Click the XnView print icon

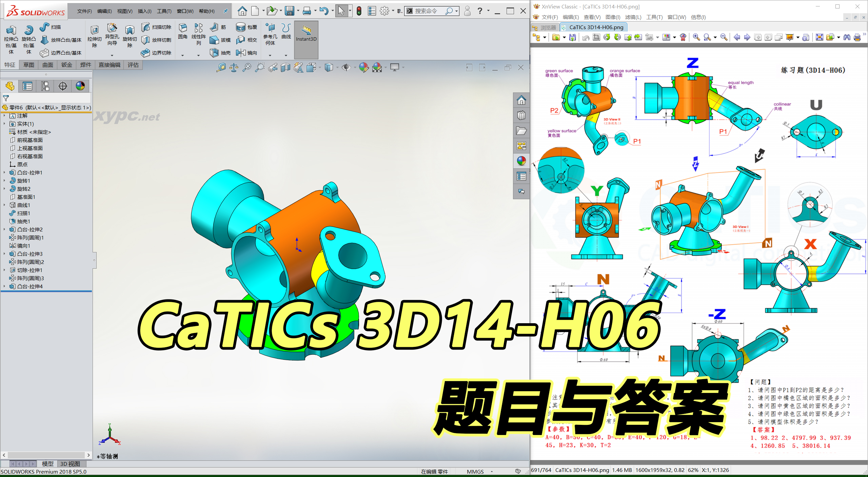pos(857,37)
